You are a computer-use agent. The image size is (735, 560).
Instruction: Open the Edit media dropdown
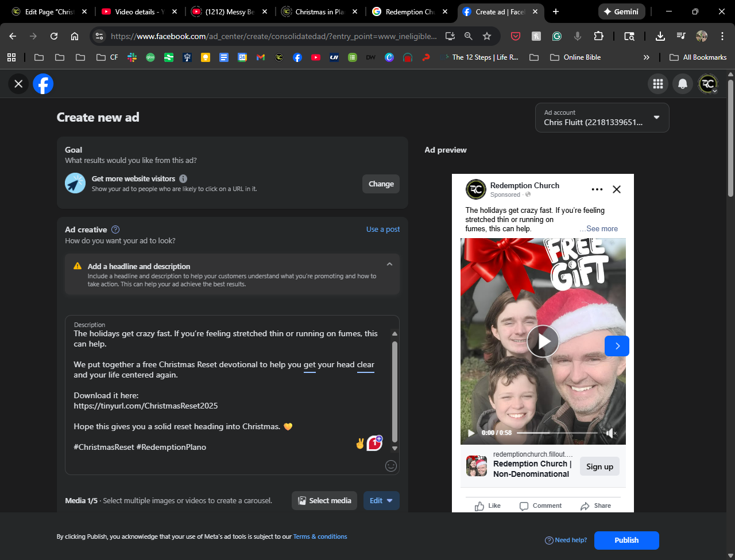(x=381, y=500)
